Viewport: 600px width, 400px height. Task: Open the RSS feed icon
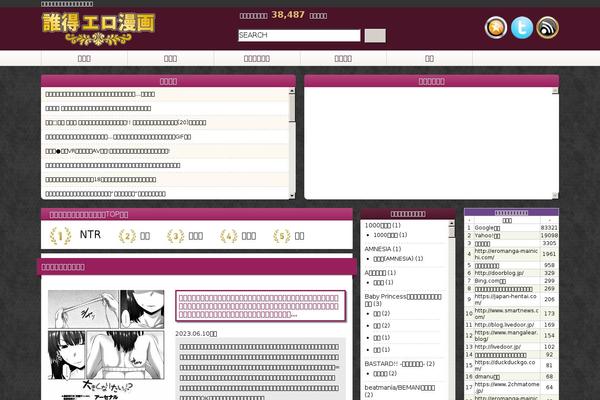[548, 28]
